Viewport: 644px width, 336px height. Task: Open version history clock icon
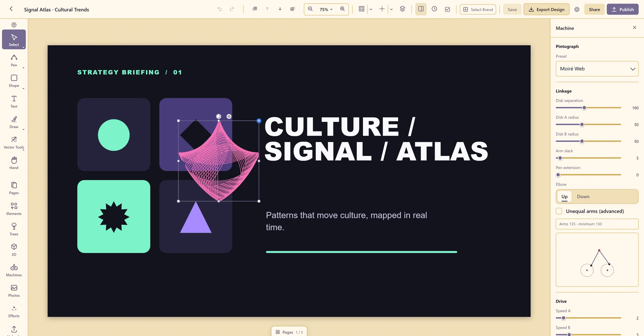[x=434, y=9]
